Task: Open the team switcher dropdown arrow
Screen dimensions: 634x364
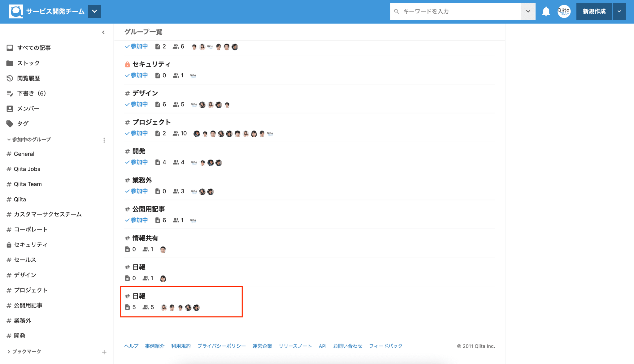Action: pos(94,11)
